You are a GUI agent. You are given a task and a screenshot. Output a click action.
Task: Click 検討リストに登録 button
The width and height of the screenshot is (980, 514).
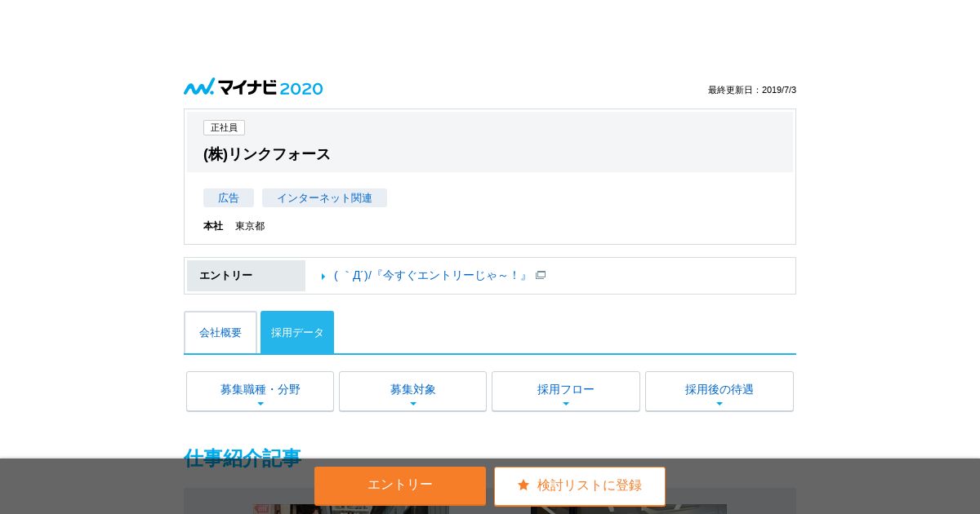(x=580, y=485)
